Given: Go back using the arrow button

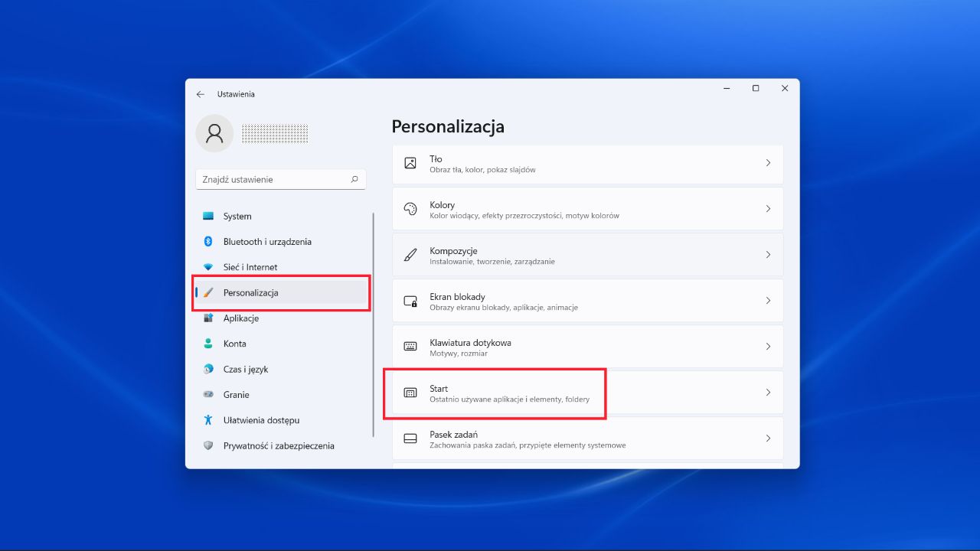Looking at the screenshot, I should pyautogui.click(x=200, y=93).
